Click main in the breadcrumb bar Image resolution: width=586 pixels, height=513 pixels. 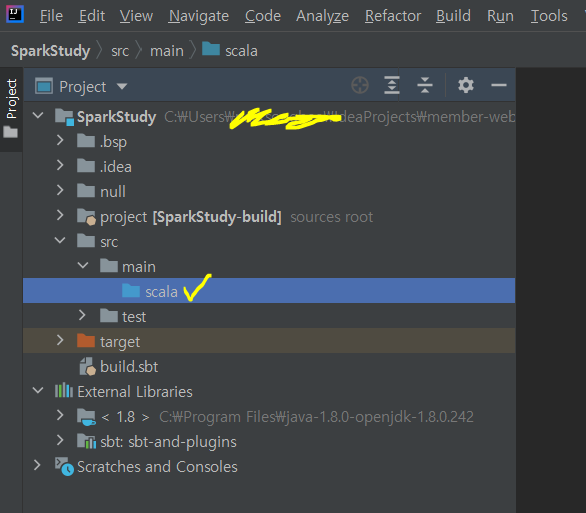(x=167, y=51)
